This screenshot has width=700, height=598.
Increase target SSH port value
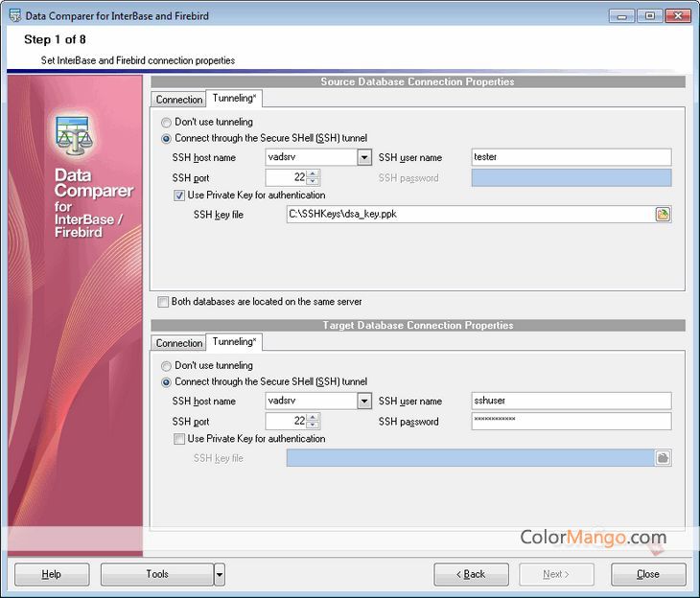[313, 417]
